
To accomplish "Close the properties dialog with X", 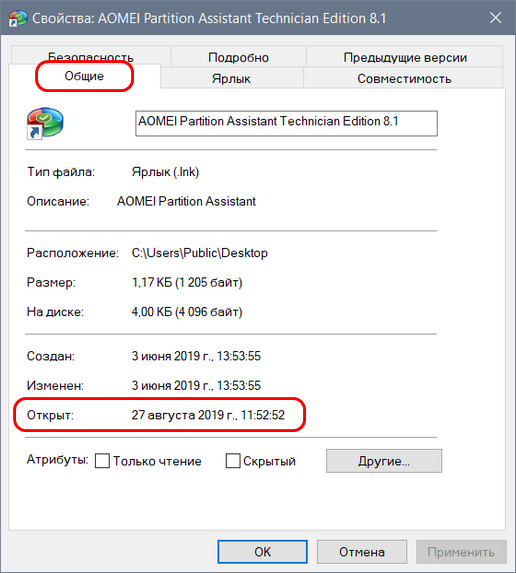I will [495, 18].
